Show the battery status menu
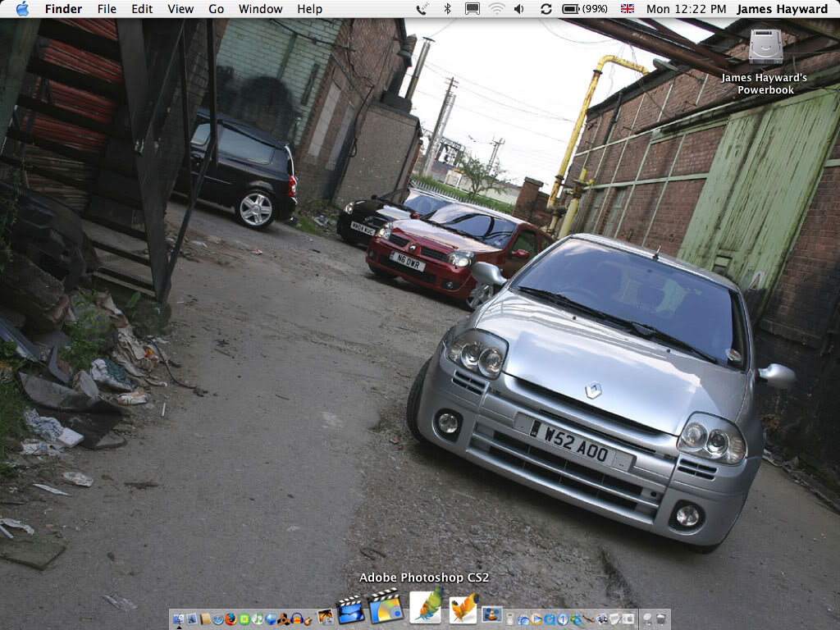 [x=584, y=9]
